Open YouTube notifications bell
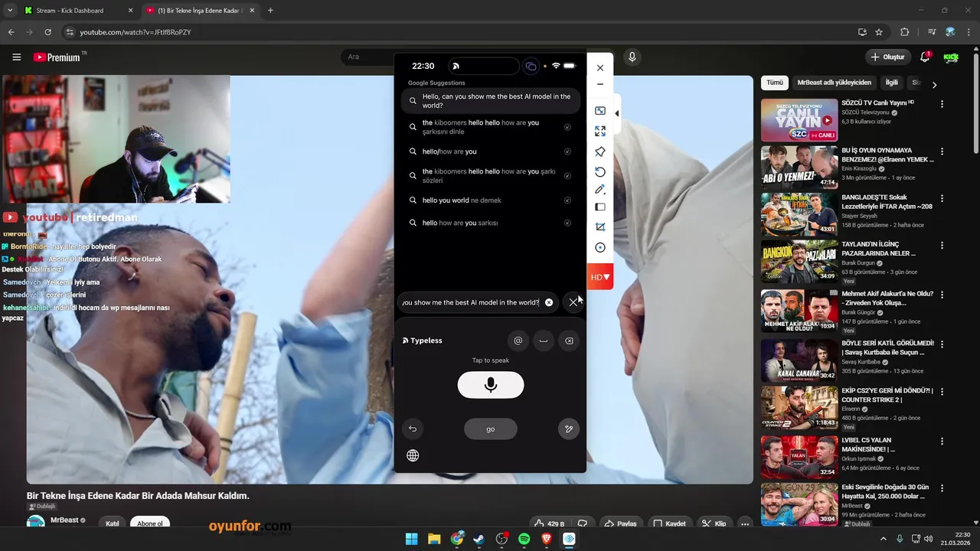 pyautogui.click(x=925, y=57)
